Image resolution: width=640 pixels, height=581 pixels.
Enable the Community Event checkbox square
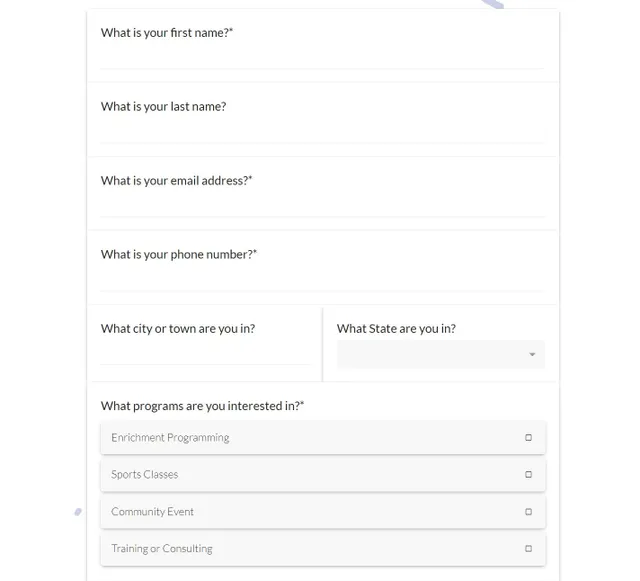click(528, 512)
